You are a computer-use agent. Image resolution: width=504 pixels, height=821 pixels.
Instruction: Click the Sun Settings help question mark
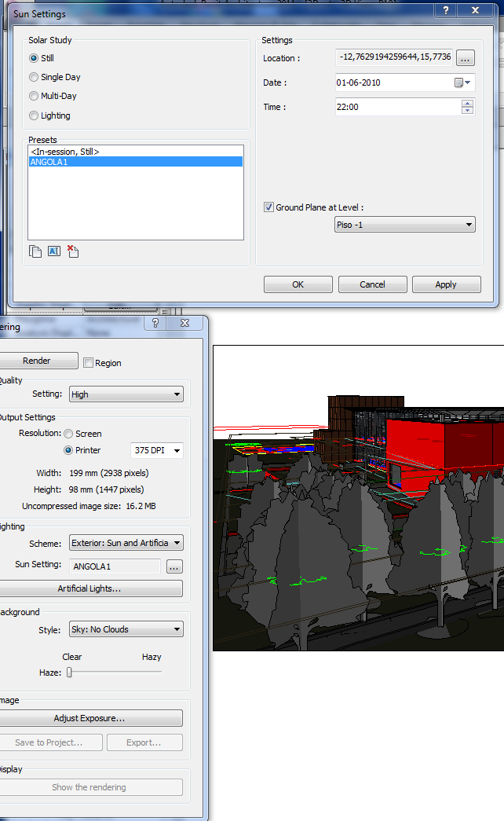click(x=446, y=11)
